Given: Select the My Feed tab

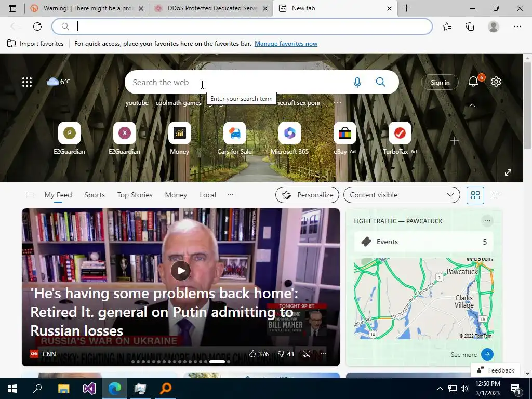Looking at the screenshot, I should [58, 195].
